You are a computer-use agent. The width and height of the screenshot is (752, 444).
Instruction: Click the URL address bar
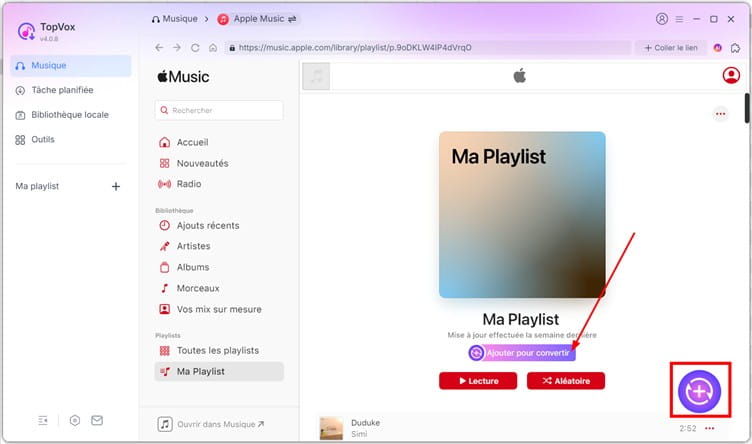pyautogui.click(x=428, y=47)
